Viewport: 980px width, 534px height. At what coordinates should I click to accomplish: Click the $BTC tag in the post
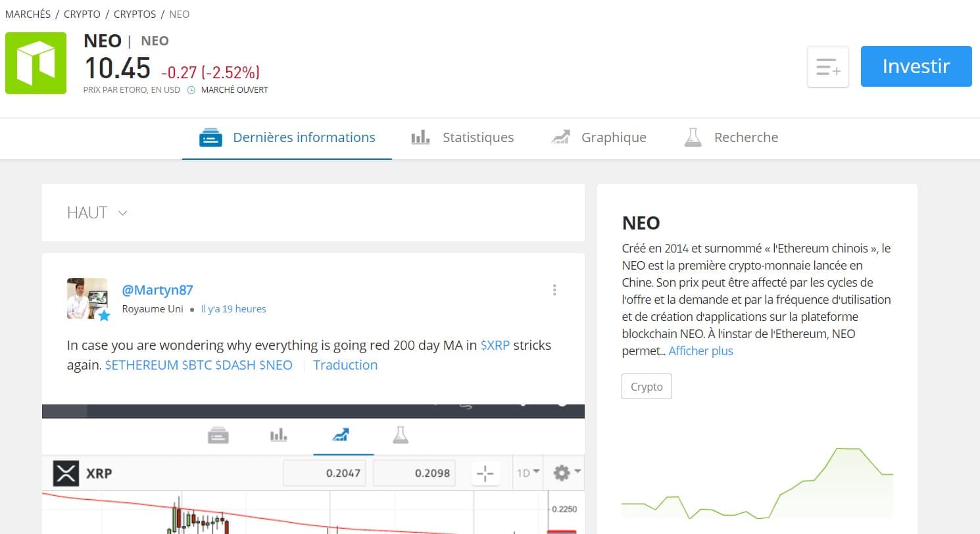[197, 365]
